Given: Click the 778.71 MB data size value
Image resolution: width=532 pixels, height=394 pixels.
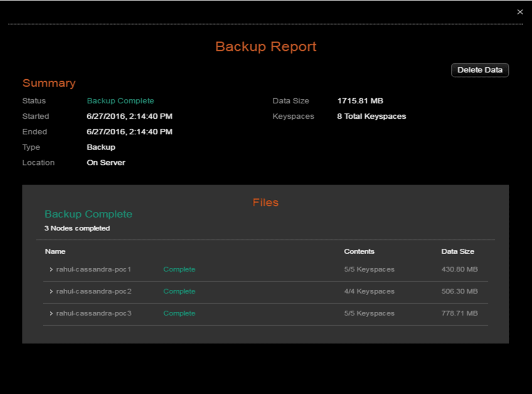Looking at the screenshot, I should pos(459,313).
